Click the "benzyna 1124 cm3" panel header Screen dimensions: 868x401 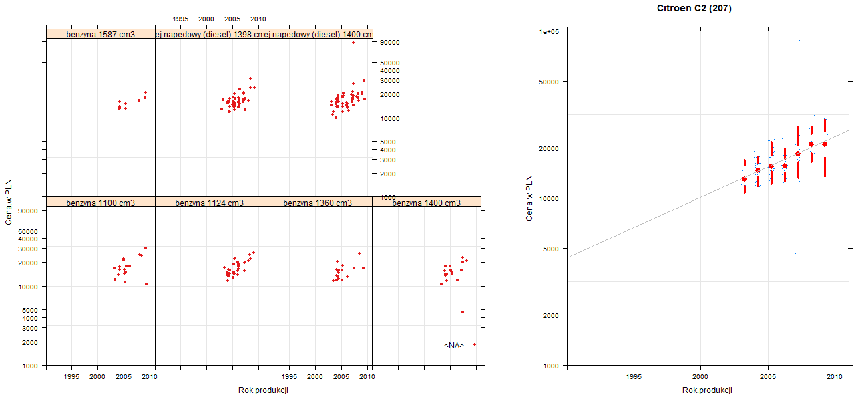(210, 203)
